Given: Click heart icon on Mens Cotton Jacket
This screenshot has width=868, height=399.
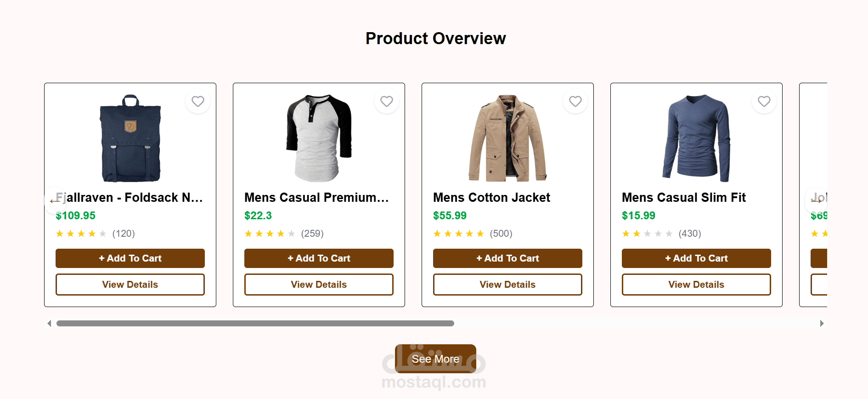Looking at the screenshot, I should 575,101.
